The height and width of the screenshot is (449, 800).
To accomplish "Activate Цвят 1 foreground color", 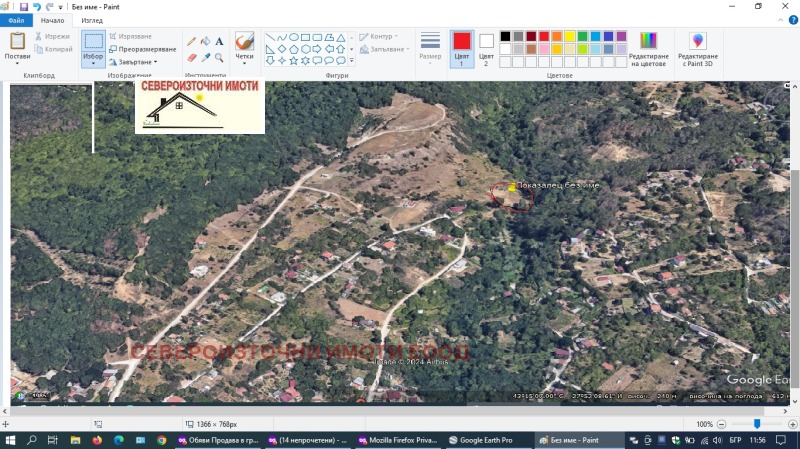I will click(461, 47).
